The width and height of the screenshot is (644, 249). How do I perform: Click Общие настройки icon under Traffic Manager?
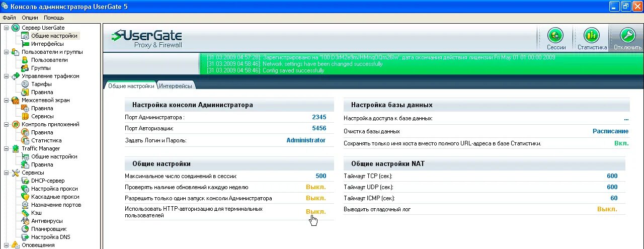click(x=25, y=156)
